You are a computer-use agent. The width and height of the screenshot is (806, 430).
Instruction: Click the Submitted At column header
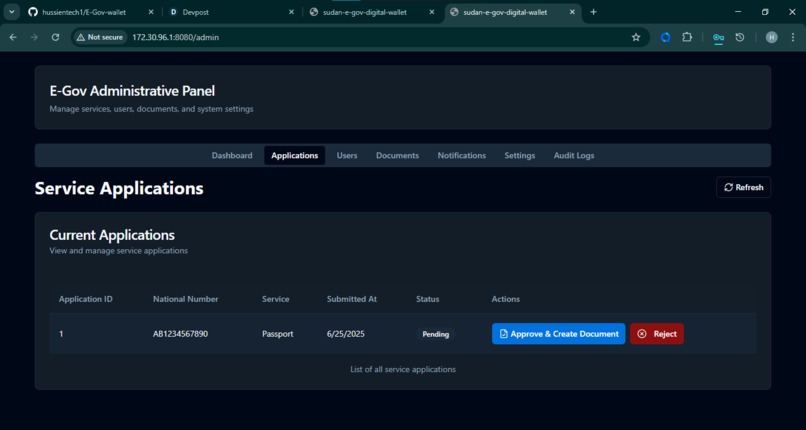352,299
